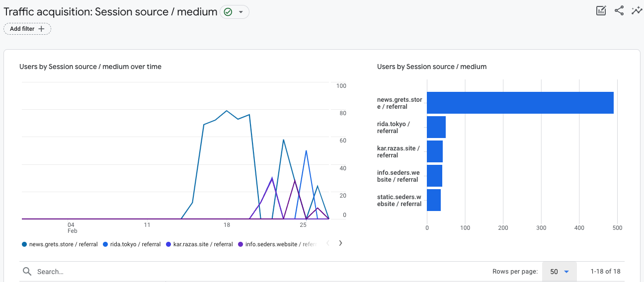Click the green check status icon
644x282 pixels.
(228, 12)
